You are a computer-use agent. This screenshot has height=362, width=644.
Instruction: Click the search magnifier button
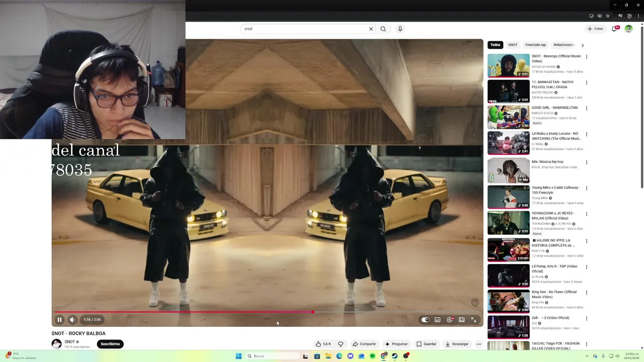[x=383, y=29]
